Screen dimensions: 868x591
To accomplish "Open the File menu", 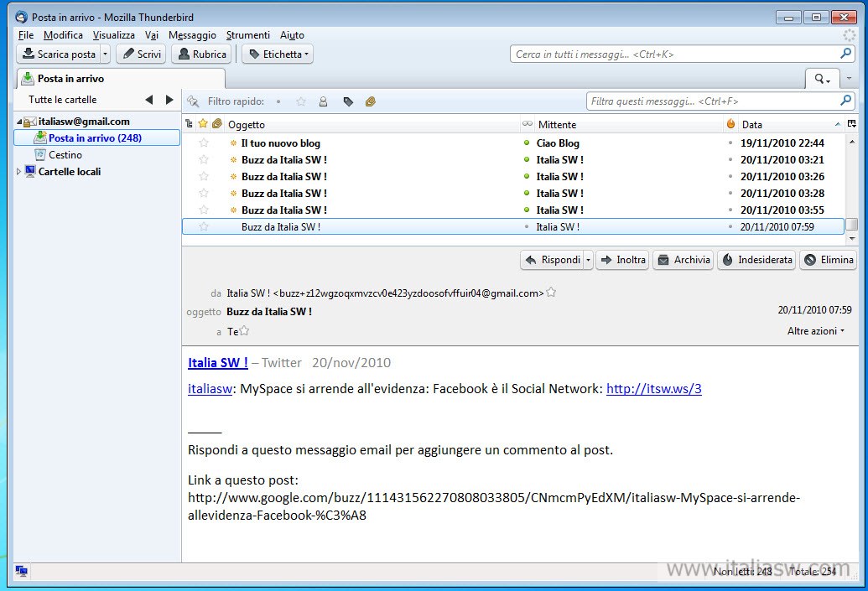I will (25, 35).
